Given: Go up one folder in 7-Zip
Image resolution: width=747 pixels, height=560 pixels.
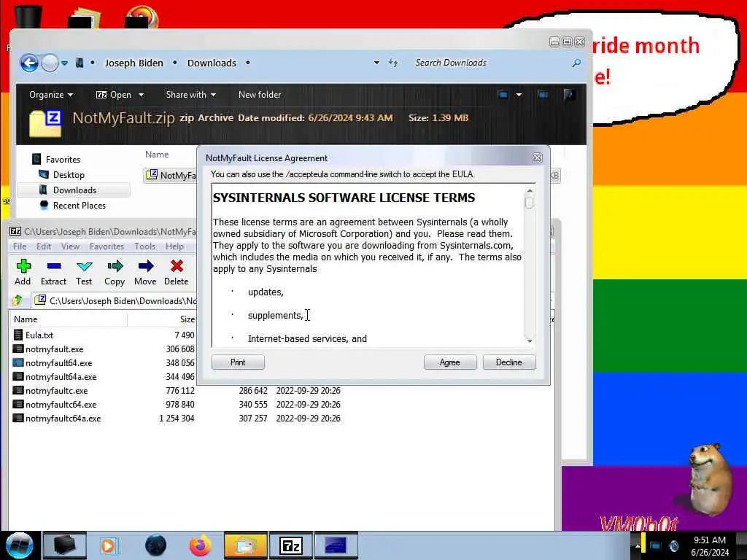Looking at the screenshot, I should pyautogui.click(x=18, y=300).
